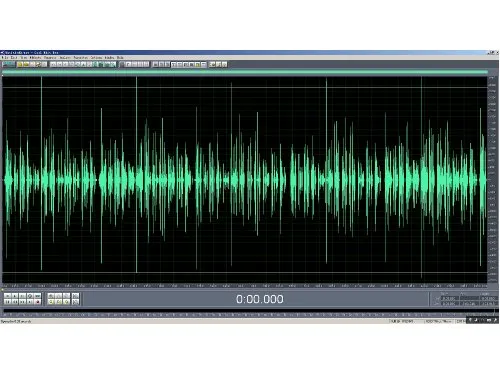Open the Options menu

[x=96, y=58]
